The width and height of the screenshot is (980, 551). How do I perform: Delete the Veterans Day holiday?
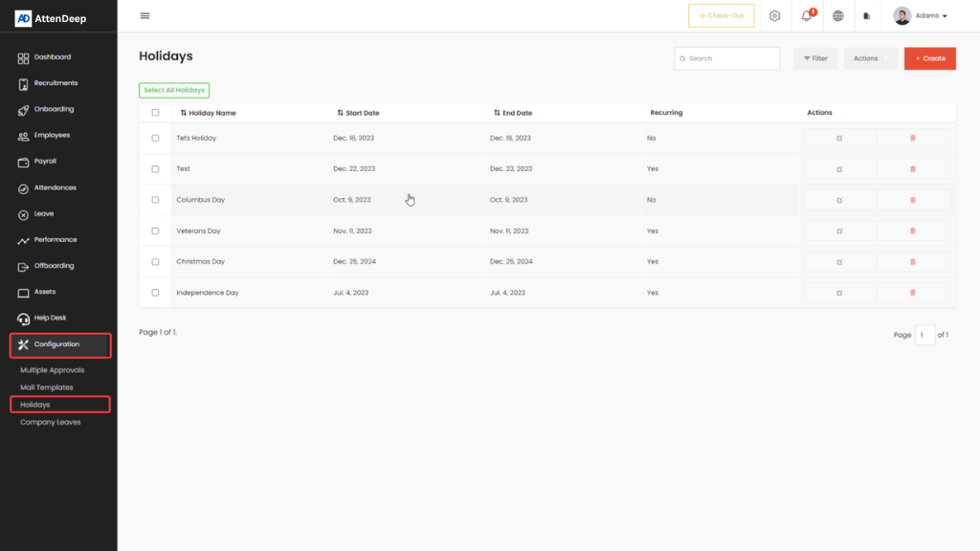coord(912,231)
